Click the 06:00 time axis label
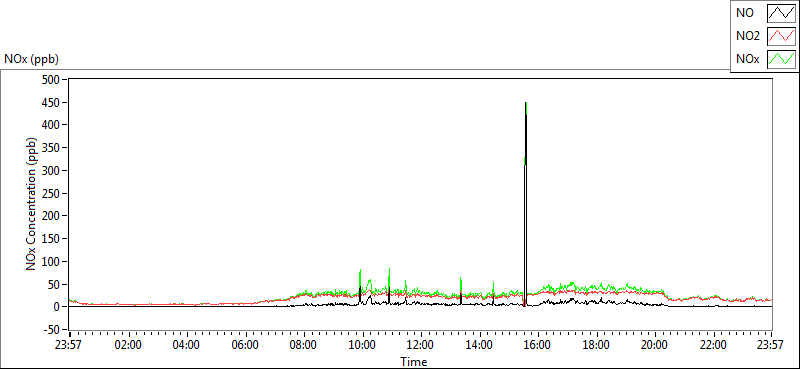The image size is (800, 369). click(x=244, y=345)
